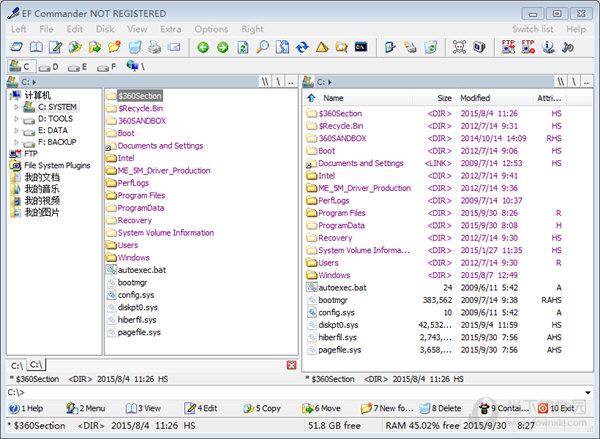
Task: Click the blue info sphere toolbar icon
Action: click(x=548, y=47)
